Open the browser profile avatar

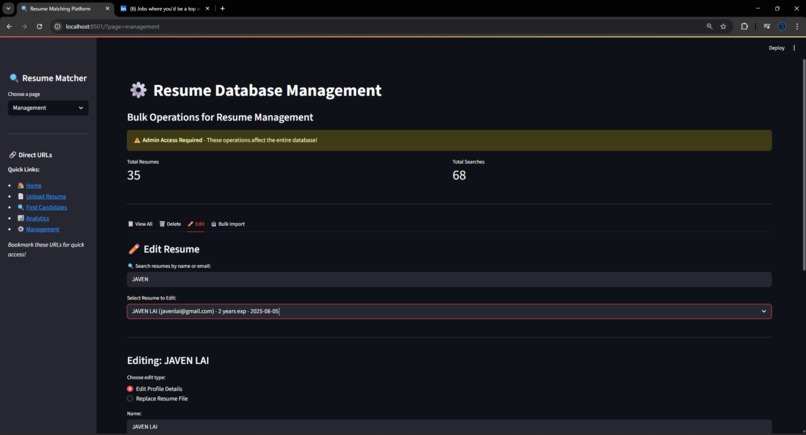(x=782, y=26)
